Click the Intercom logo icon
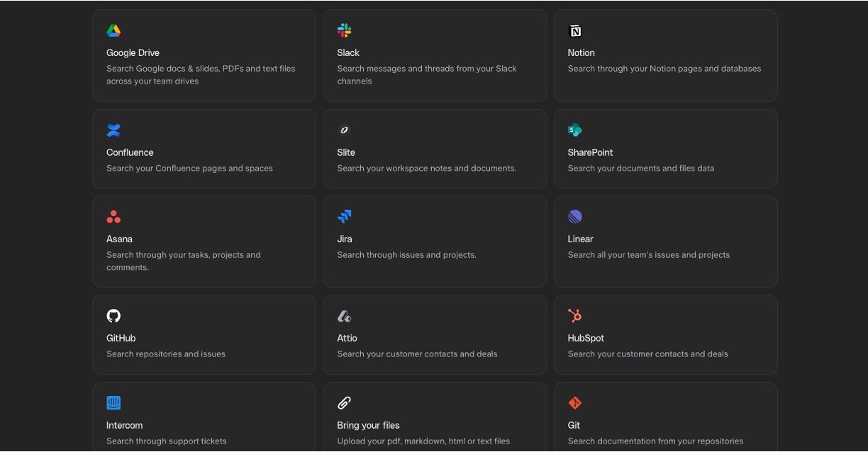Image resolution: width=868 pixels, height=452 pixels. (x=113, y=403)
